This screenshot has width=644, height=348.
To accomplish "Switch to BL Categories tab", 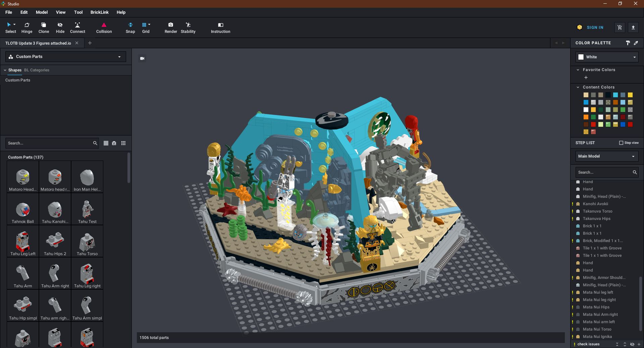I will 37,70.
